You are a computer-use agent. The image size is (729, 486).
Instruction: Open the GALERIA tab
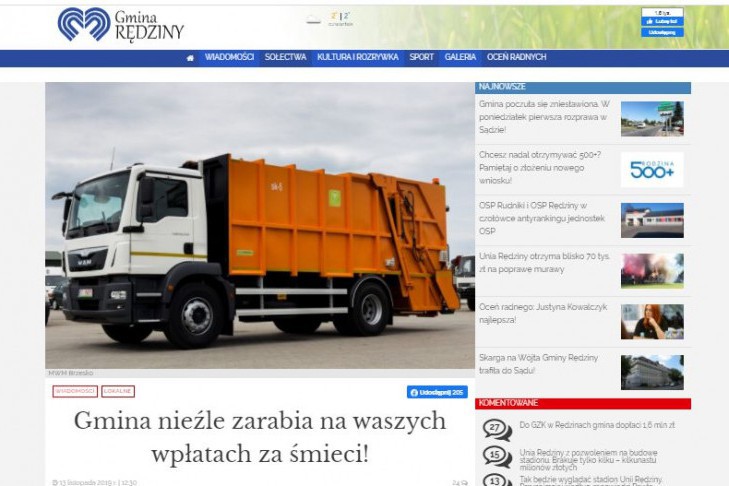point(460,58)
